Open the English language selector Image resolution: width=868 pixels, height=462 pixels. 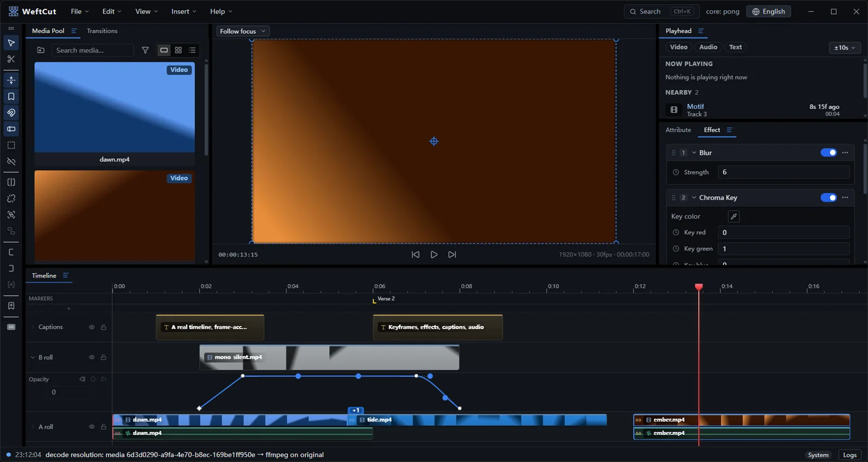point(768,11)
